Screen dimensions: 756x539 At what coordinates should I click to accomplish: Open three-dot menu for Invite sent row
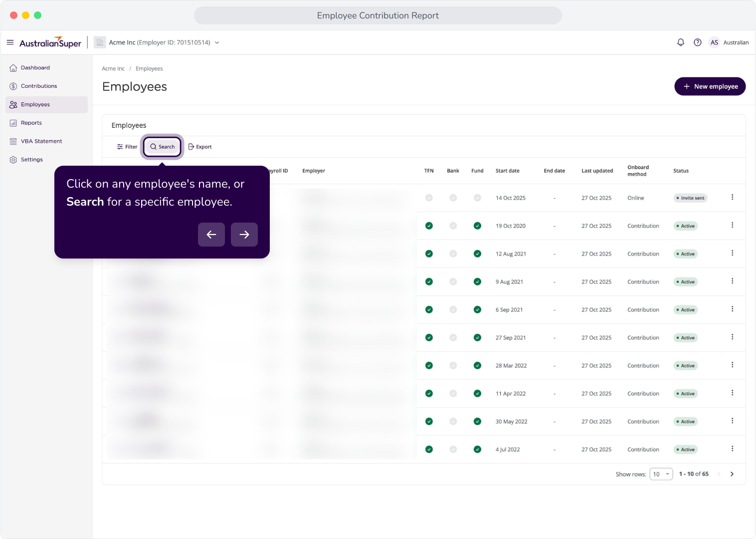tap(732, 197)
